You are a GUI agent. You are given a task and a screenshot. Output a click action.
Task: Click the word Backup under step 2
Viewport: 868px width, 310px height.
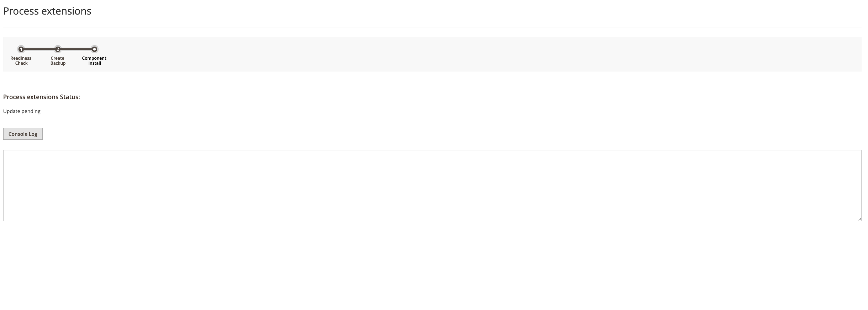(58, 63)
